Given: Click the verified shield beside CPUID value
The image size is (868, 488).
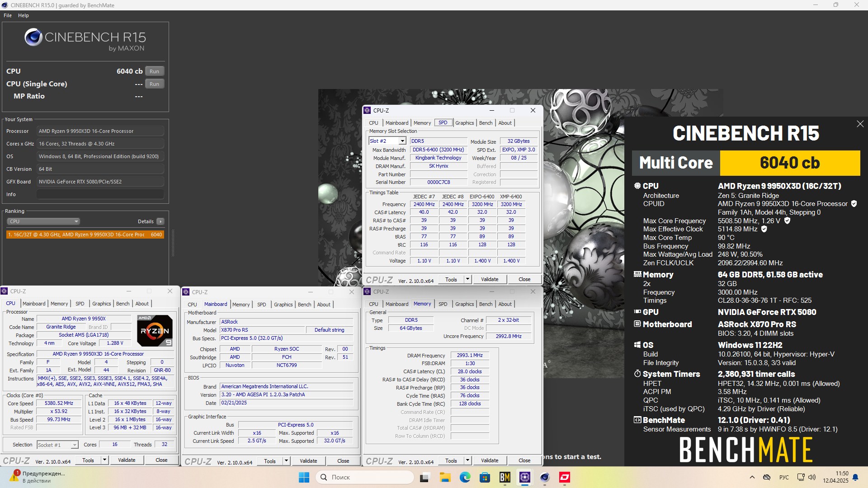Looking at the screenshot, I should 854,204.
